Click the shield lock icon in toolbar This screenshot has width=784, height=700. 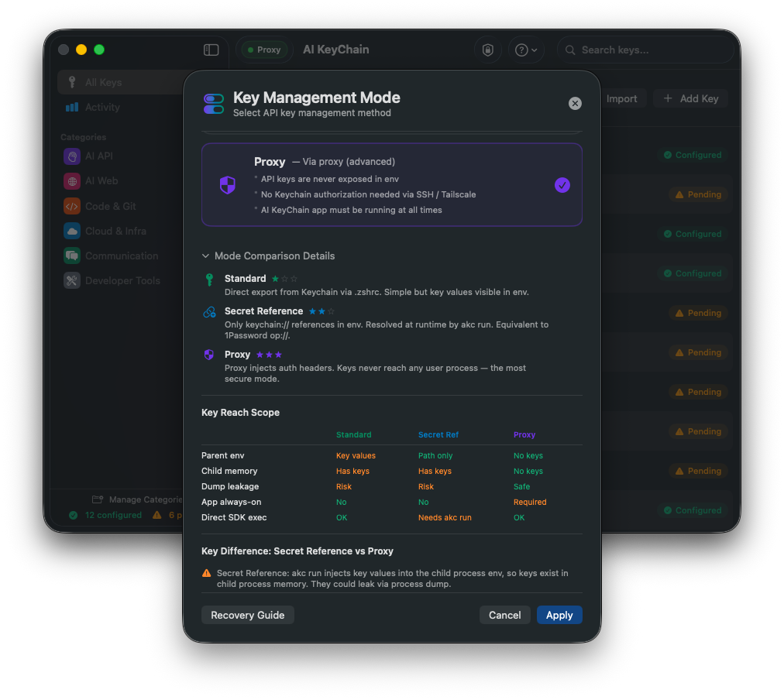coord(487,50)
